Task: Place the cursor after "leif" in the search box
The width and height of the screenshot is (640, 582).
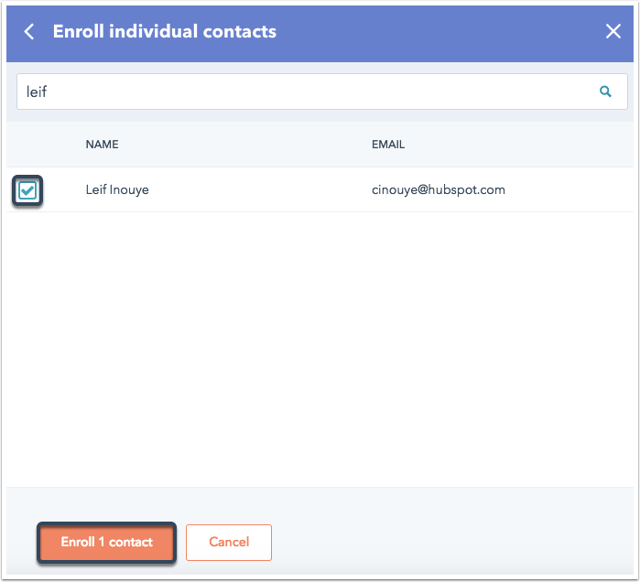Action: [49, 91]
